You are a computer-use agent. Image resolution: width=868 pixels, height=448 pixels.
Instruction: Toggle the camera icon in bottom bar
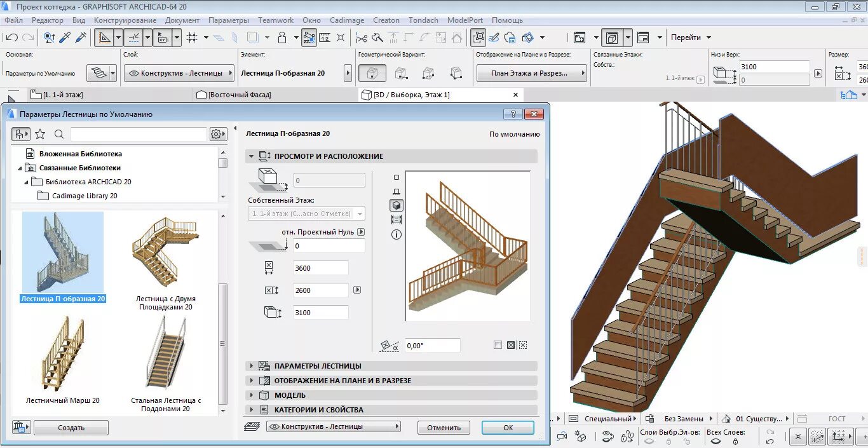(562, 437)
